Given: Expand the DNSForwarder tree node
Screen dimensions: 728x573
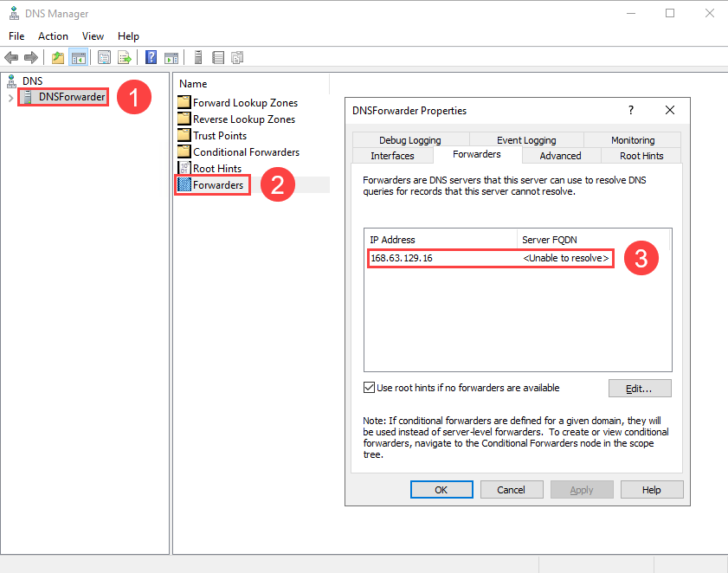Looking at the screenshot, I should click(8, 97).
